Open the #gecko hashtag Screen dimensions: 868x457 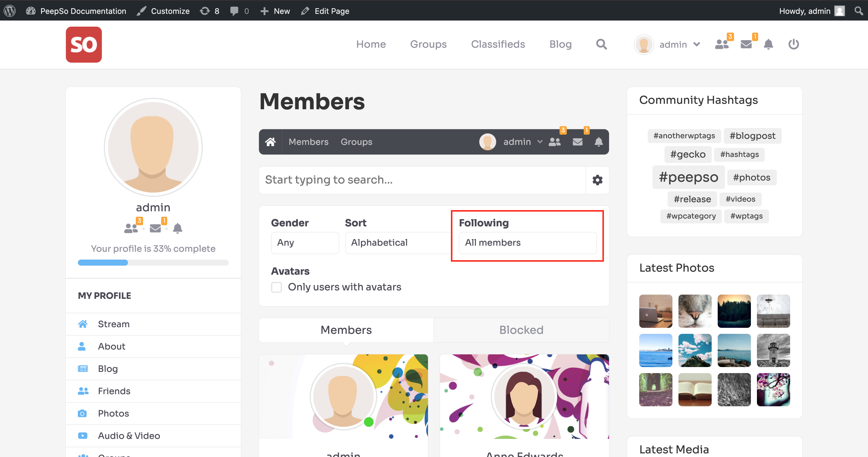[x=688, y=154]
